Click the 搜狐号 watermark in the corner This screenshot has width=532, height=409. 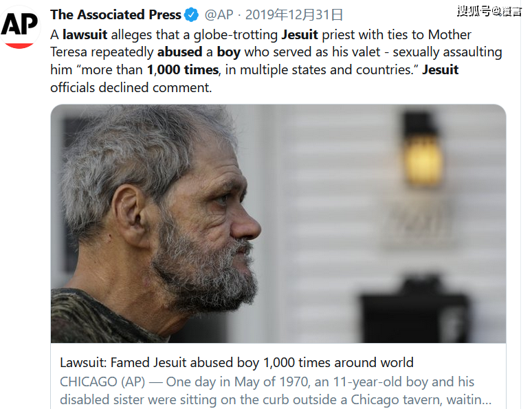pyautogui.click(x=489, y=10)
